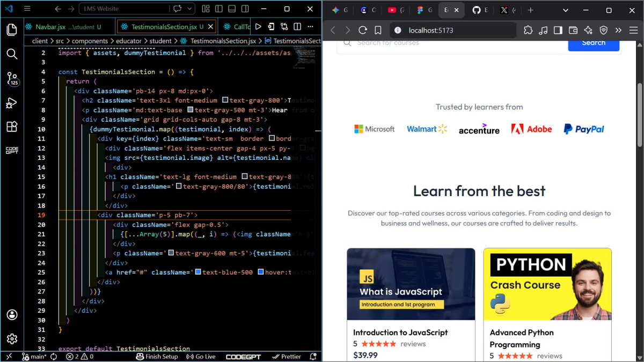Select the Run and Debug icon
644x362 pixels.
12,103
